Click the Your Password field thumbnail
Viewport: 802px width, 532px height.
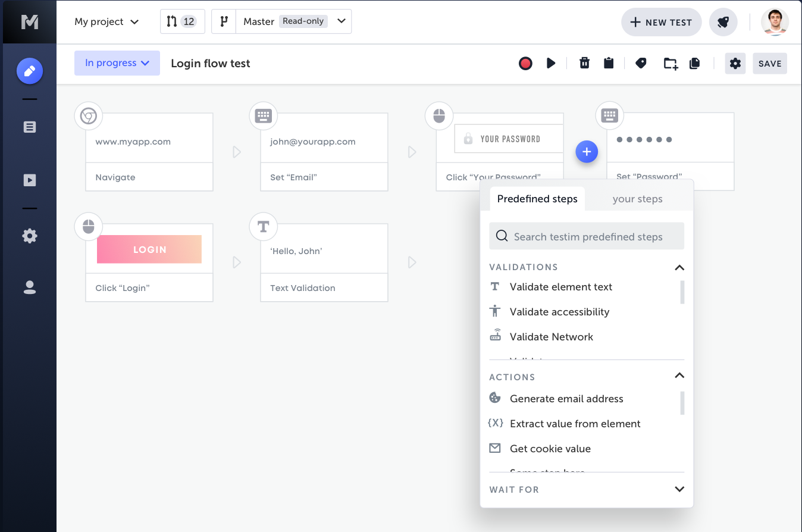tap(509, 139)
